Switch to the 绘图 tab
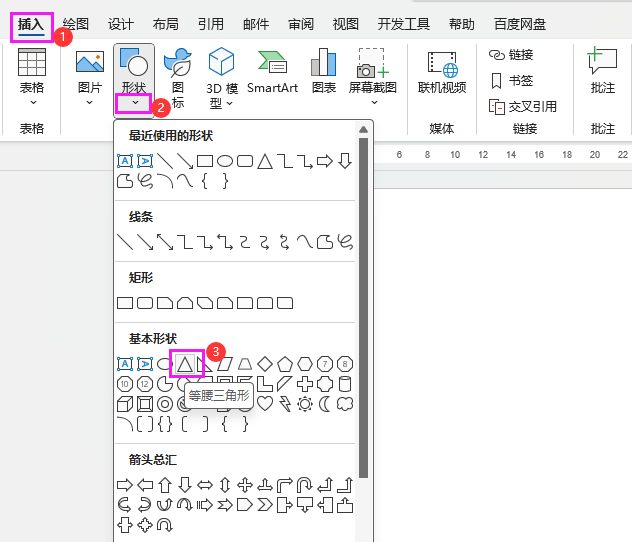The height and width of the screenshot is (542, 632). [x=76, y=24]
